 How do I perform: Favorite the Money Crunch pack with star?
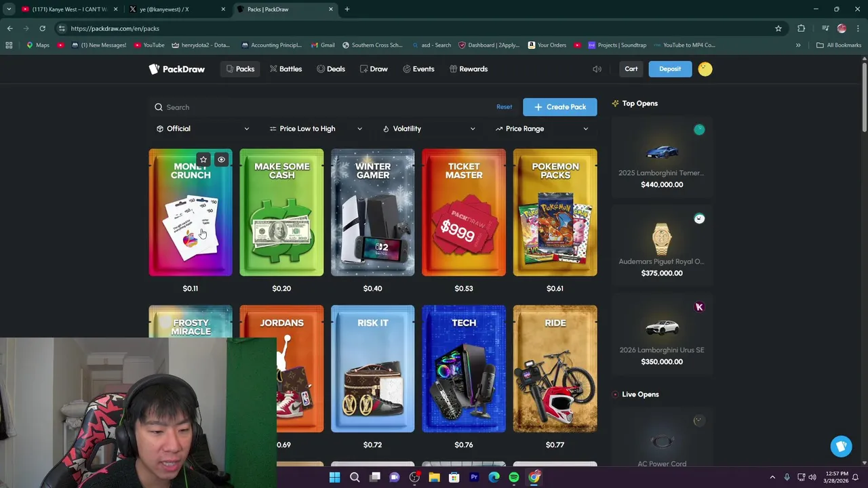coord(203,160)
